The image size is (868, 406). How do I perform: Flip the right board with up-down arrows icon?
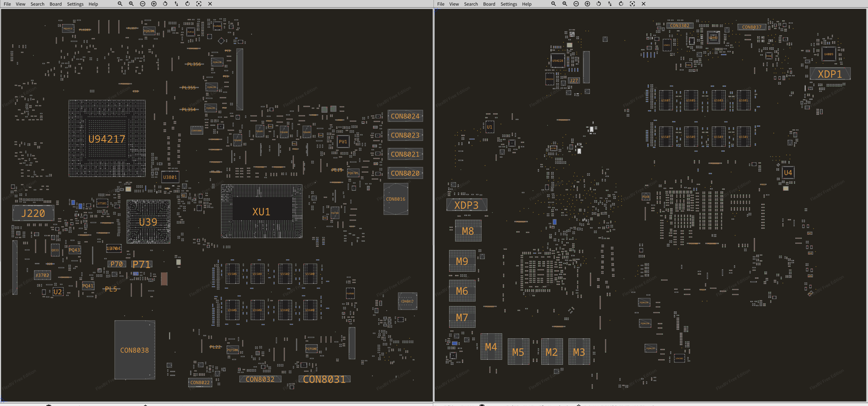click(x=610, y=4)
